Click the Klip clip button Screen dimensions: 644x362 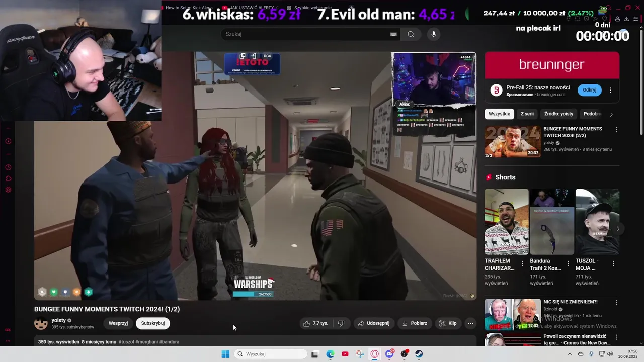pyautogui.click(x=447, y=323)
